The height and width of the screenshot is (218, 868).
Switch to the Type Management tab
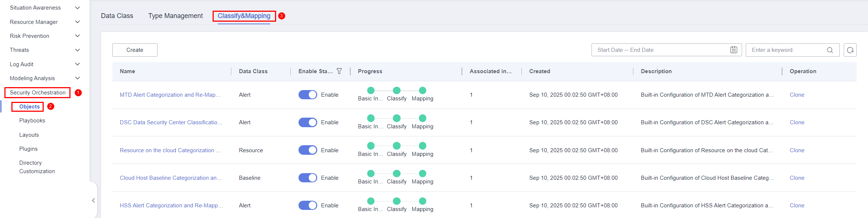[176, 16]
